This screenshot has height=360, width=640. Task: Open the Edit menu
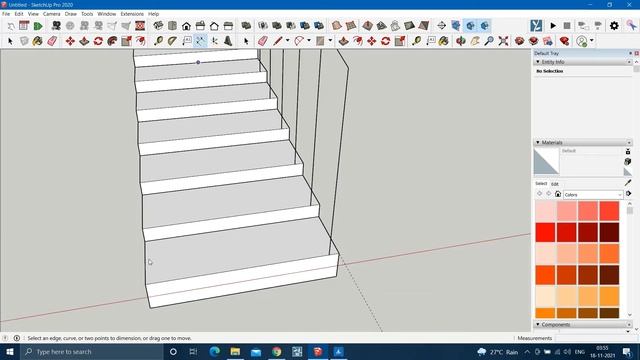point(19,14)
